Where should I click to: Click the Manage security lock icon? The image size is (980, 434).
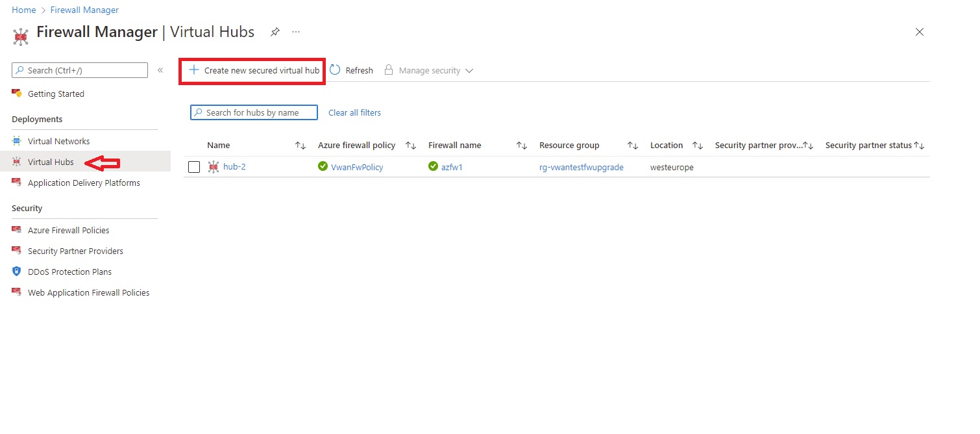[x=389, y=70]
